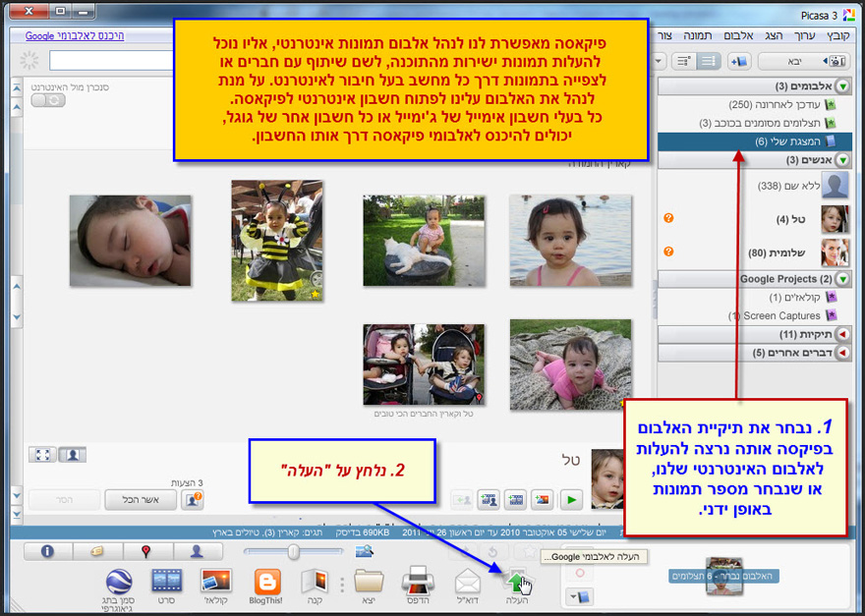The image size is (865, 616).
Task: Click the green Upload (העלה) icon
Action: (x=516, y=583)
